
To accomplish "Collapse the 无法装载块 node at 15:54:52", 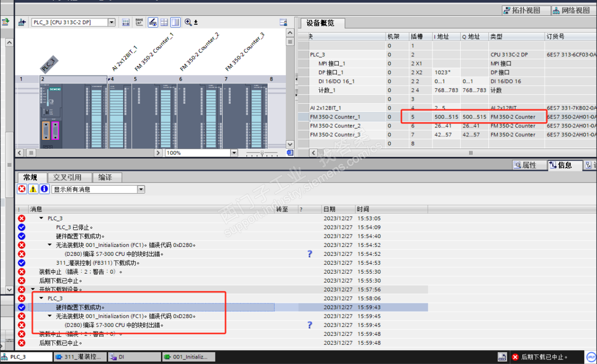I will 50,245.
